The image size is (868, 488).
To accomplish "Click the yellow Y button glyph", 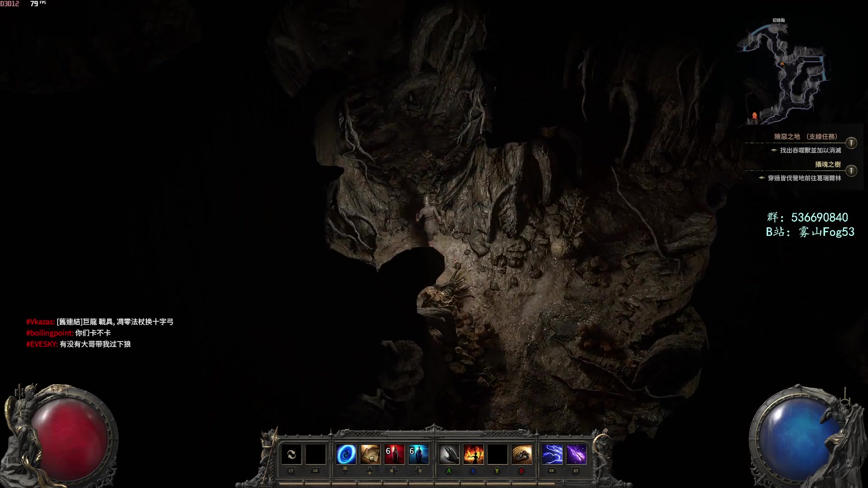I will (x=497, y=471).
